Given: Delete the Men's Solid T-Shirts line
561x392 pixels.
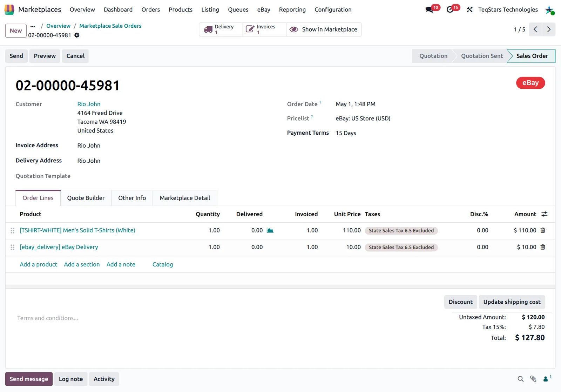Looking at the screenshot, I should 543,230.
